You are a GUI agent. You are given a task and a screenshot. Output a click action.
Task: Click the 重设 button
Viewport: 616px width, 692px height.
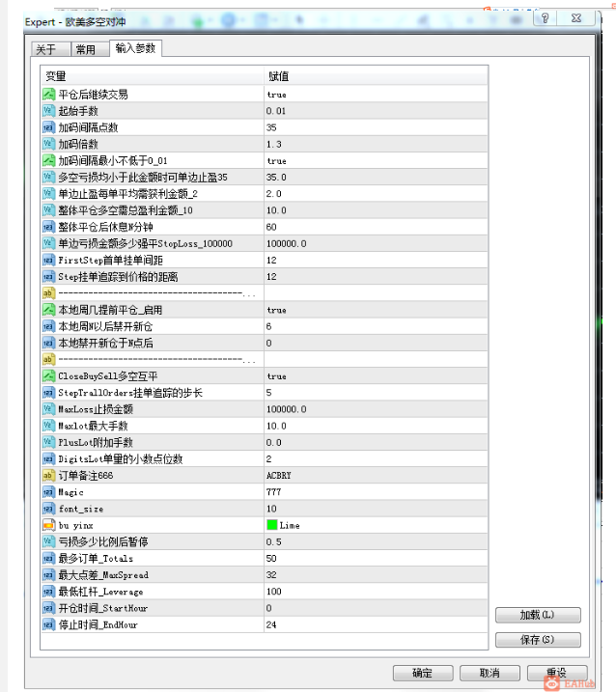pyautogui.click(x=557, y=673)
